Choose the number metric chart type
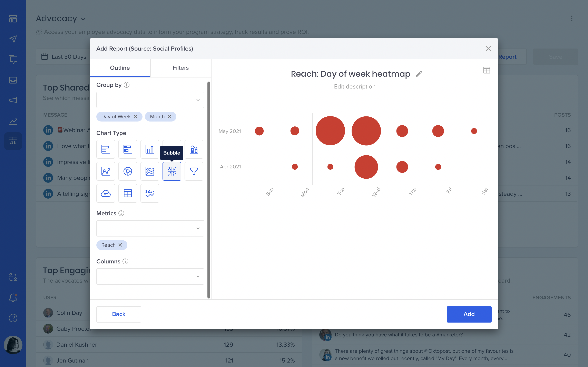Viewport: 588px width, 367px height. click(150, 193)
